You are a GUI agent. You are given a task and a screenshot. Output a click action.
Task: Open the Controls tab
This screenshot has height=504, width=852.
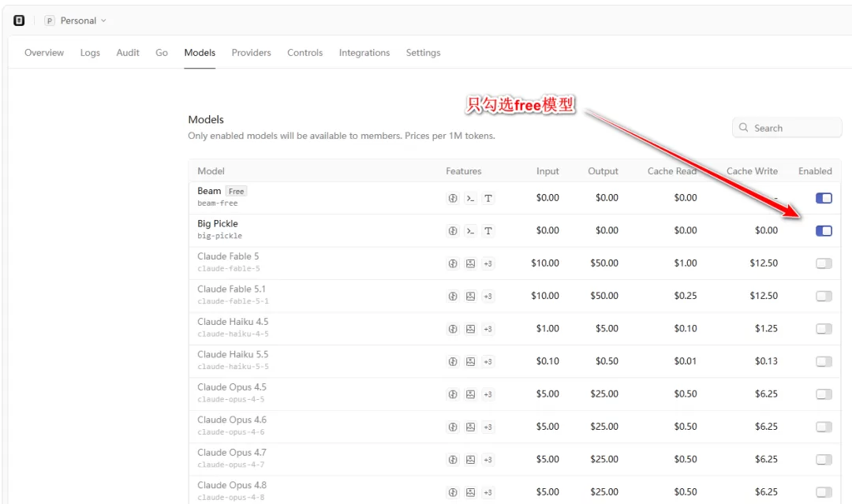click(305, 53)
